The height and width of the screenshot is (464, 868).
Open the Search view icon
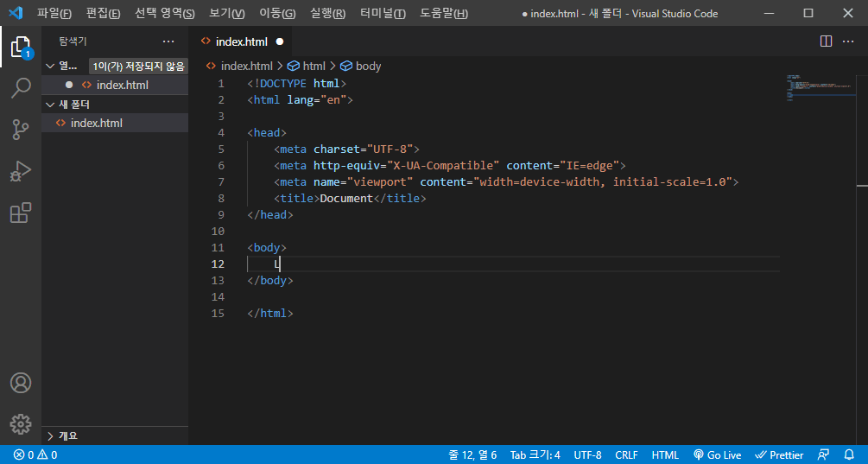pos(21,88)
